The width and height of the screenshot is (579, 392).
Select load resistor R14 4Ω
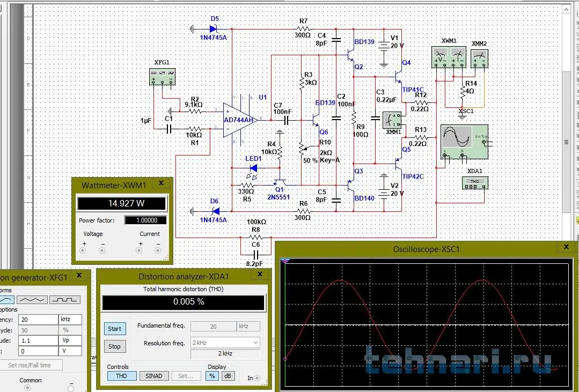tap(463, 91)
